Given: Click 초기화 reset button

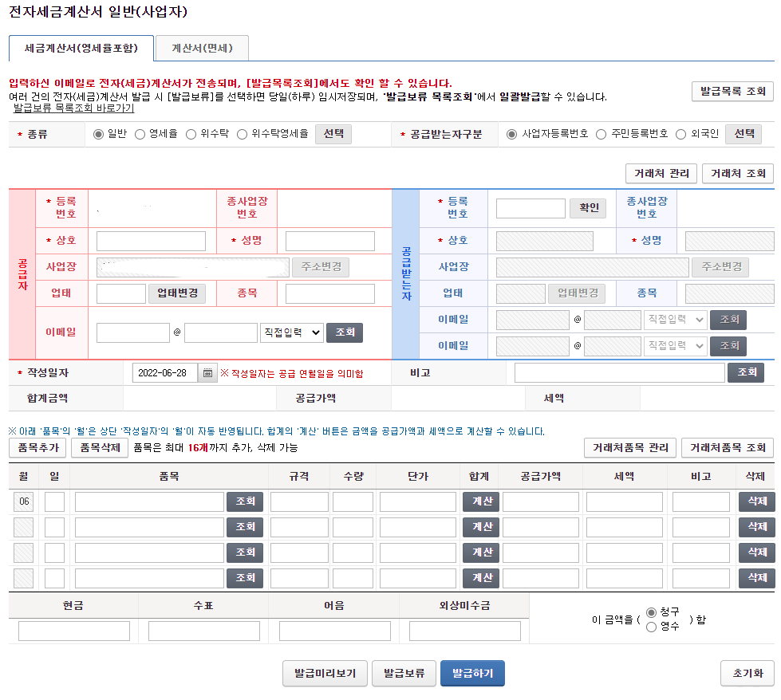Looking at the screenshot, I should tap(747, 674).
